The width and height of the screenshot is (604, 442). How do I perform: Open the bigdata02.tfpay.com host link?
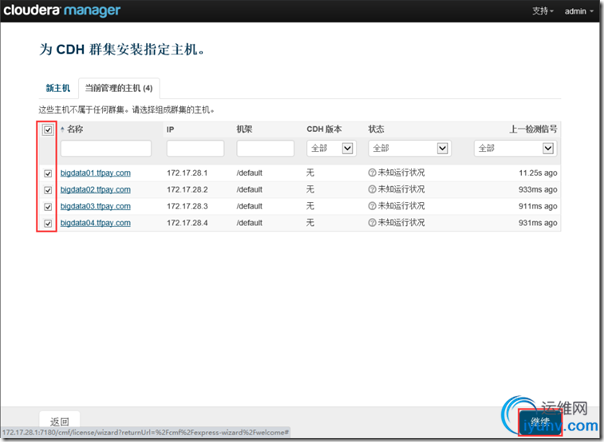[x=96, y=190]
